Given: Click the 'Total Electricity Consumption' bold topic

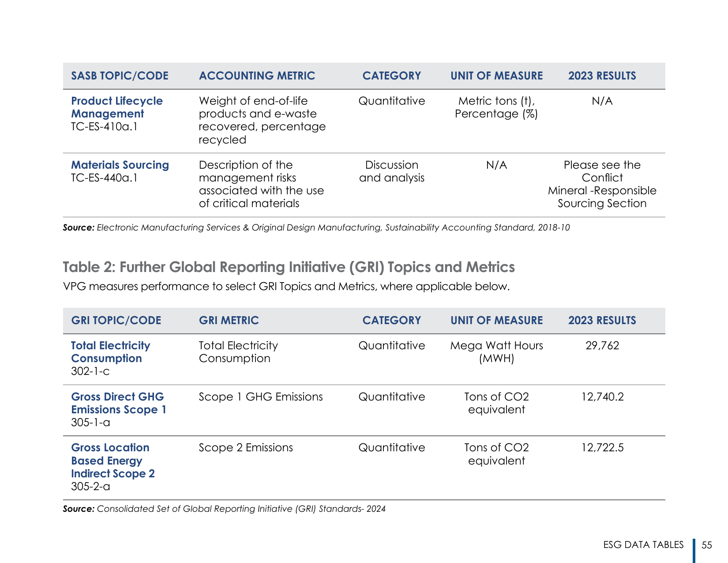Looking at the screenshot, I should [110, 352].
